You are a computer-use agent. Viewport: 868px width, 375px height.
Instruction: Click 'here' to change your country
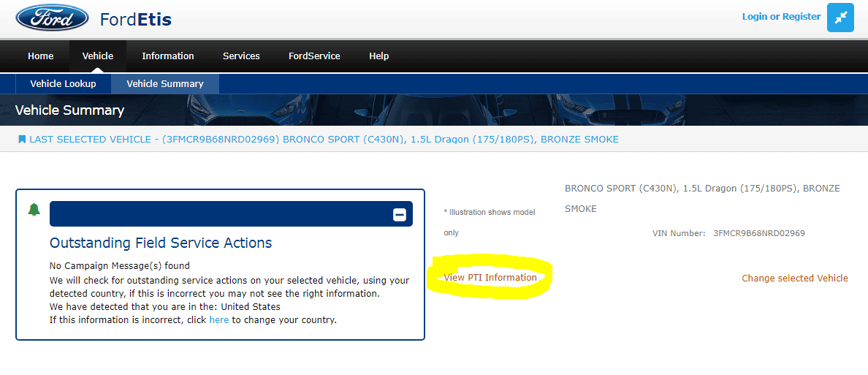point(218,320)
